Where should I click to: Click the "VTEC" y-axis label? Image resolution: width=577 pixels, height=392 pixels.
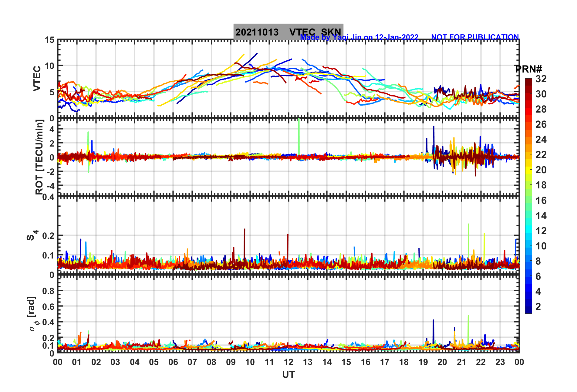pyautogui.click(x=37, y=78)
